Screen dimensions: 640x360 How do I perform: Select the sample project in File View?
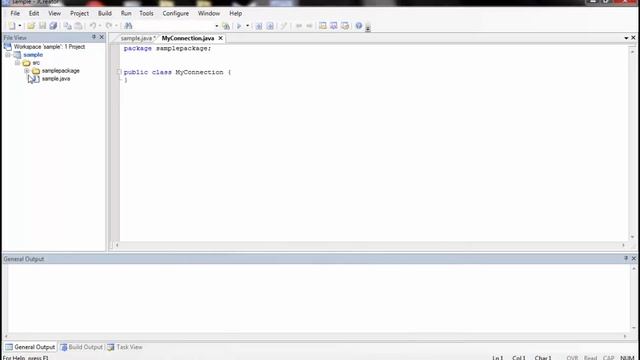pos(33,55)
